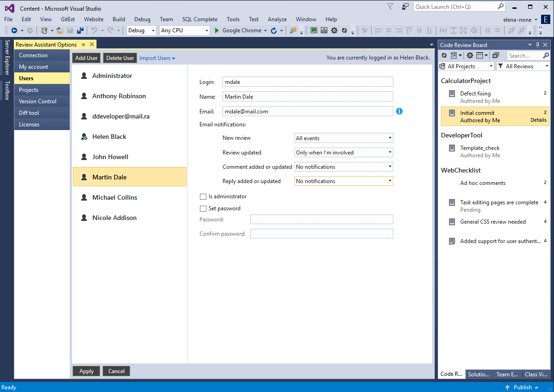Pin the Code Review Board panel
The height and width of the screenshot is (392, 554).
(x=537, y=45)
